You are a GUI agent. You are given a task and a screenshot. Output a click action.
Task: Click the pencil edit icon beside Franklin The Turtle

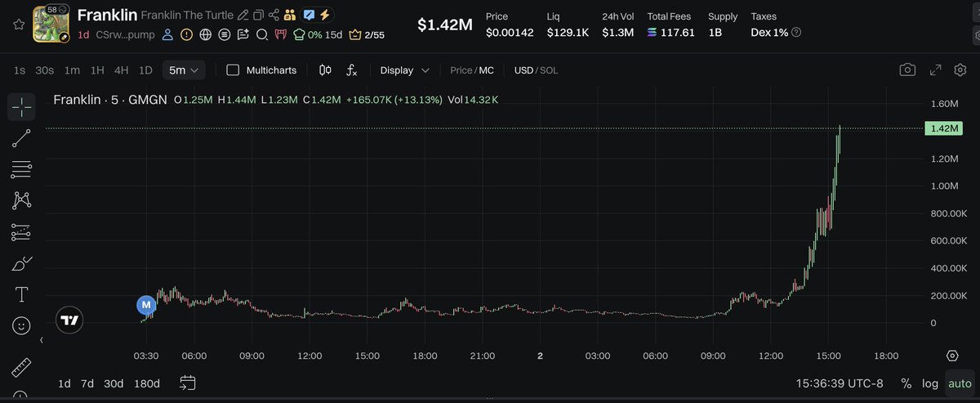pyautogui.click(x=243, y=15)
